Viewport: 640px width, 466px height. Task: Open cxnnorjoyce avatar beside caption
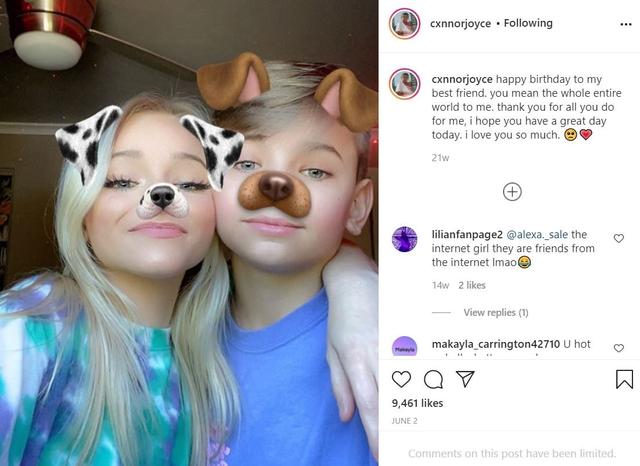point(404,84)
